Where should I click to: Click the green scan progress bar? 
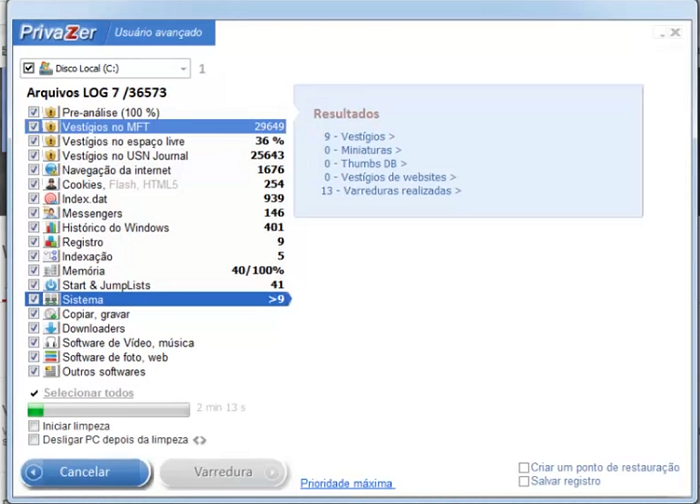coord(108,410)
